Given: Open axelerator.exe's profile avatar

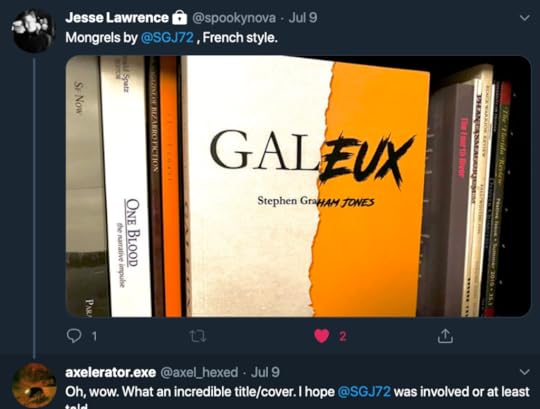Looking at the screenshot, I should click(33, 386).
